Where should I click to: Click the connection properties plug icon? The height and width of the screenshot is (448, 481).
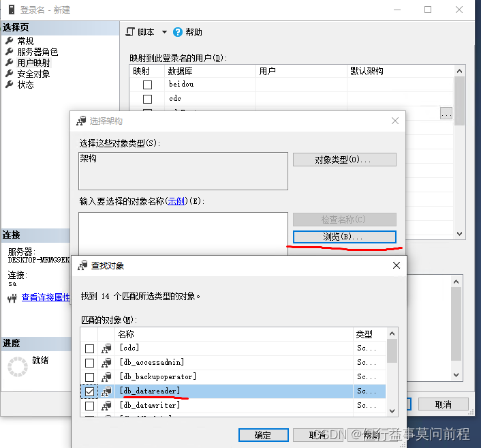point(12,298)
